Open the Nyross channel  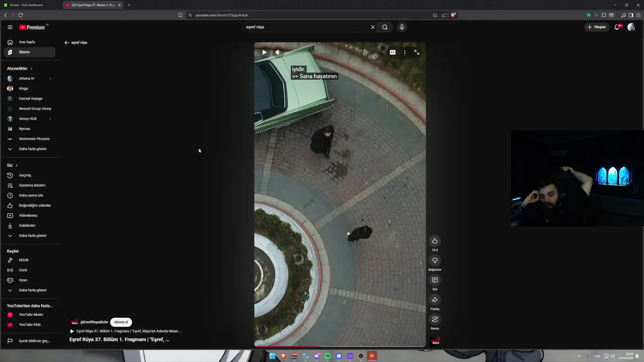tap(30, 129)
